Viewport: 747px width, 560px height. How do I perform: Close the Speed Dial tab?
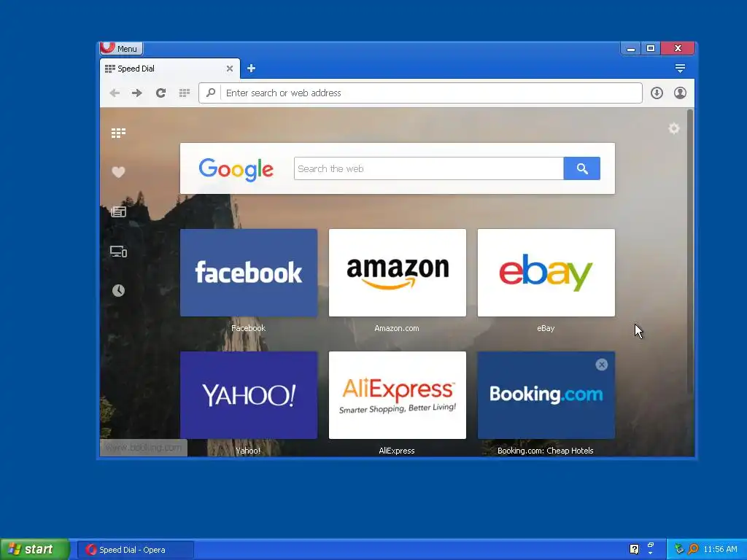[230, 69]
